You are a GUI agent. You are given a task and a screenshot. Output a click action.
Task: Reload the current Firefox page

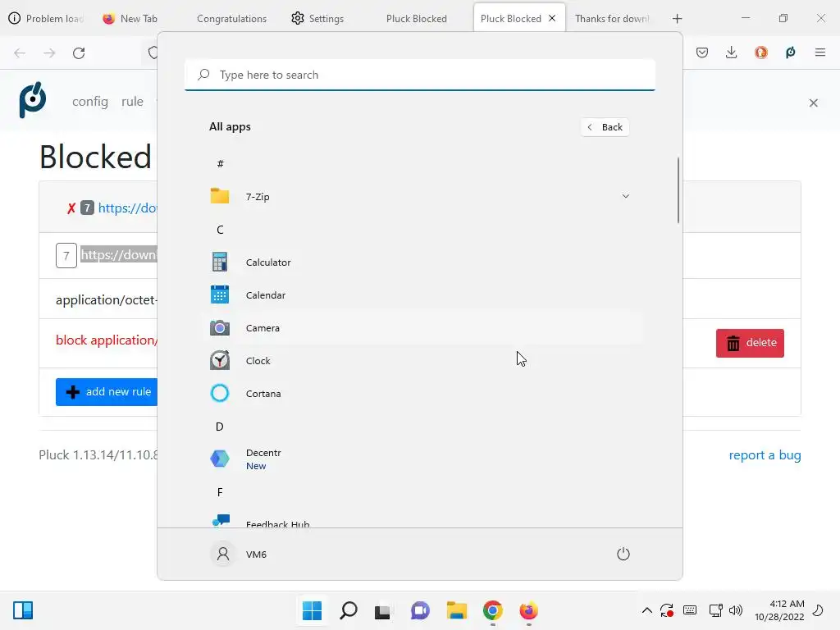click(79, 52)
